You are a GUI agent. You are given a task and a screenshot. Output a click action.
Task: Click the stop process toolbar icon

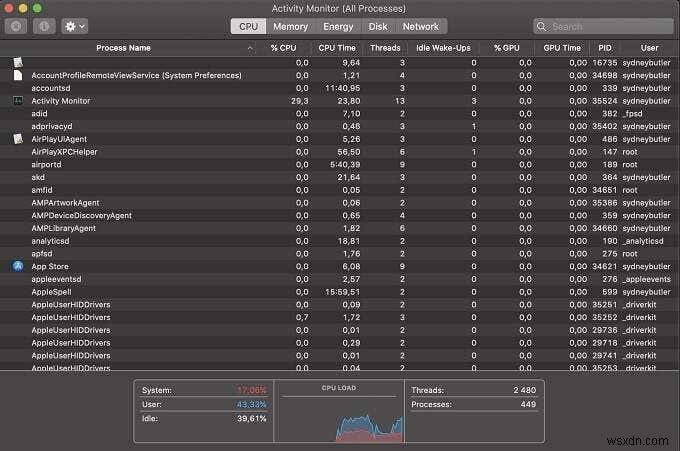pyautogui.click(x=16, y=26)
